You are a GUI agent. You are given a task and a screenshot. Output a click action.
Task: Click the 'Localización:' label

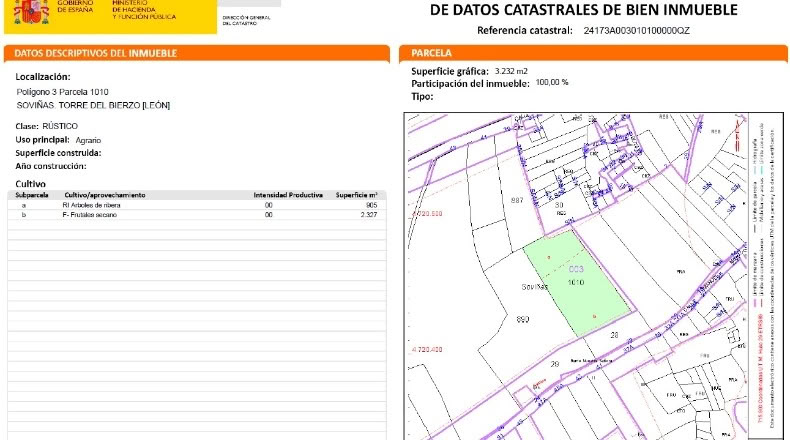coord(43,77)
